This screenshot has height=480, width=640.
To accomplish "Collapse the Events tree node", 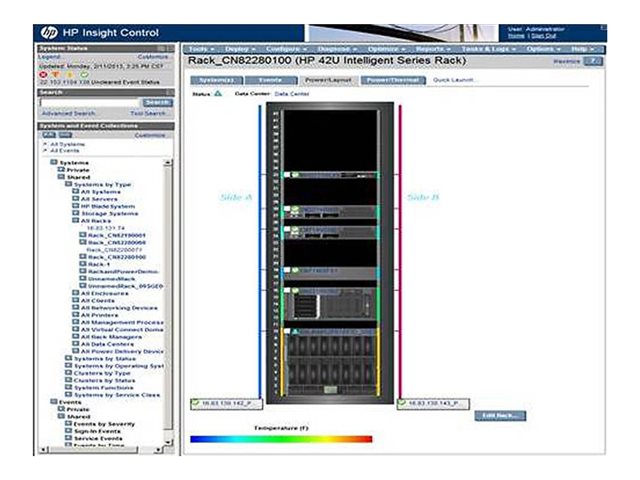I will click(53, 402).
